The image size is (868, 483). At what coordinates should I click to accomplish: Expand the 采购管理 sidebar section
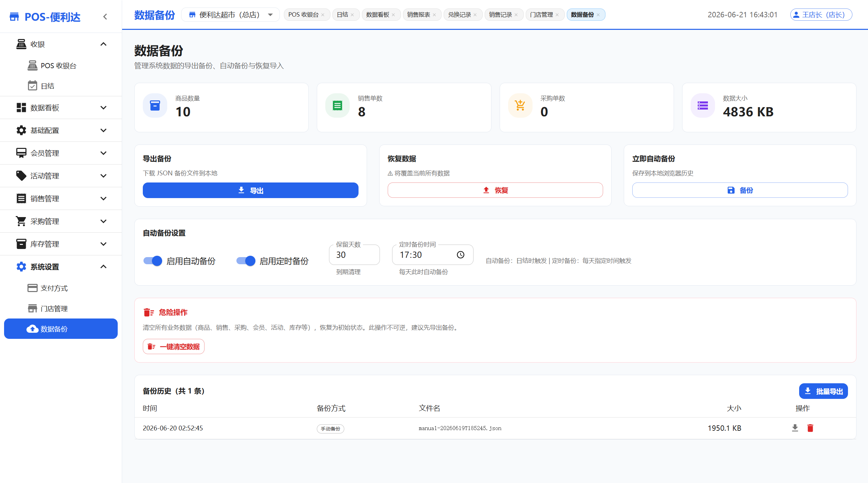click(61, 221)
